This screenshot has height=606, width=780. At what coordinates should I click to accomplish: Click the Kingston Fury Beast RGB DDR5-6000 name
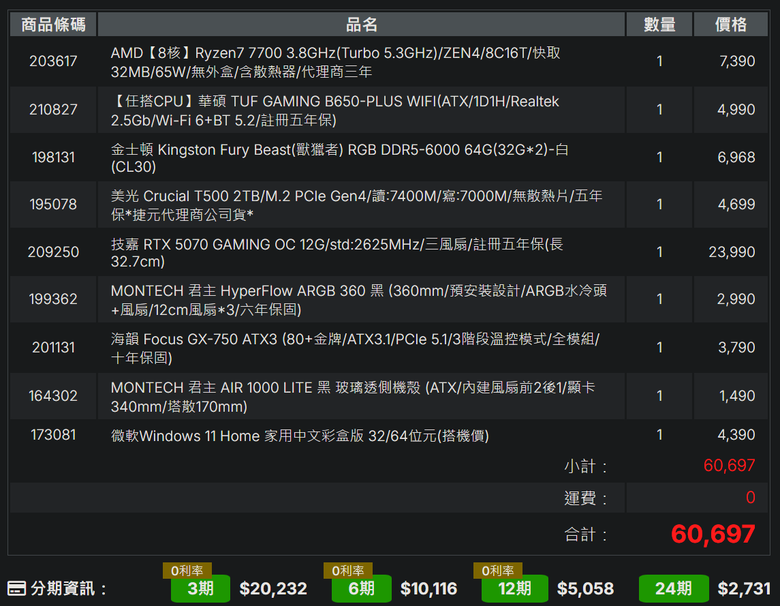coord(339,158)
